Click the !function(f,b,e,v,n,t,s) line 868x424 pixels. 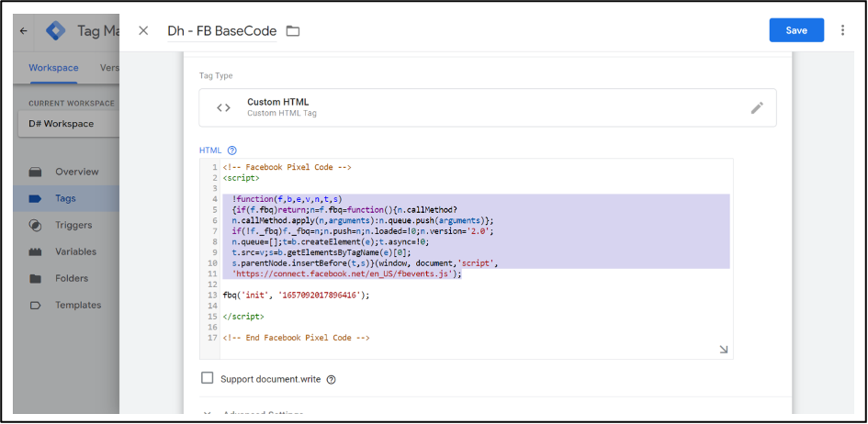click(287, 199)
